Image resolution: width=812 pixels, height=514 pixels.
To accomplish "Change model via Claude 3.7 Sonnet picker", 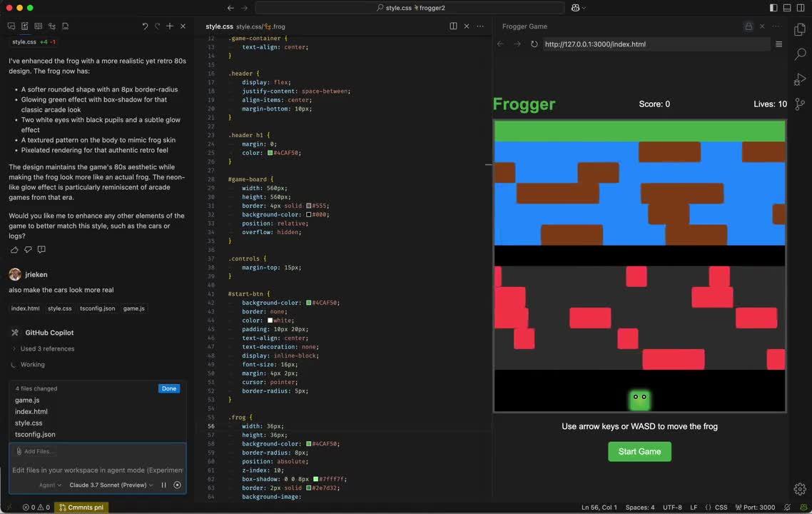I will (x=108, y=485).
